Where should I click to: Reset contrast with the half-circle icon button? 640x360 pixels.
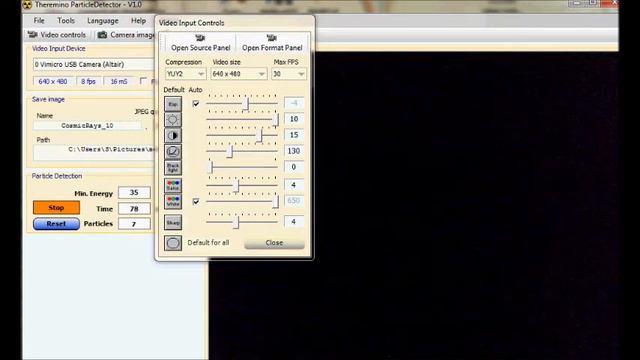[173, 136]
